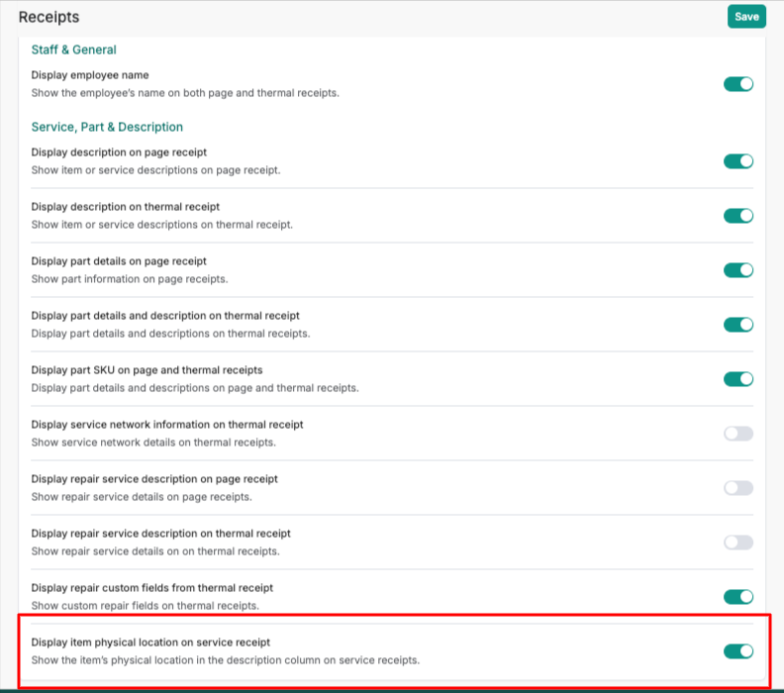Turn off Display description on page receipt
This screenshot has height=693, width=784.
738,161
